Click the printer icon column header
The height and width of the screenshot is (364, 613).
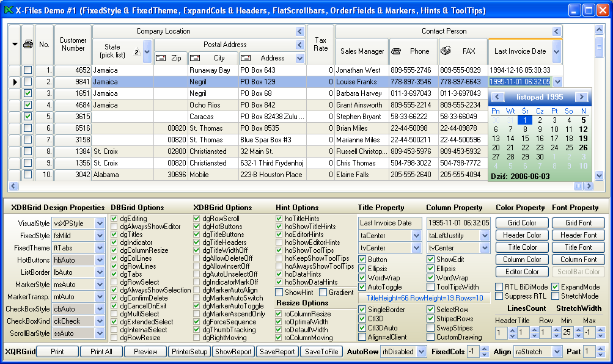click(x=28, y=44)
